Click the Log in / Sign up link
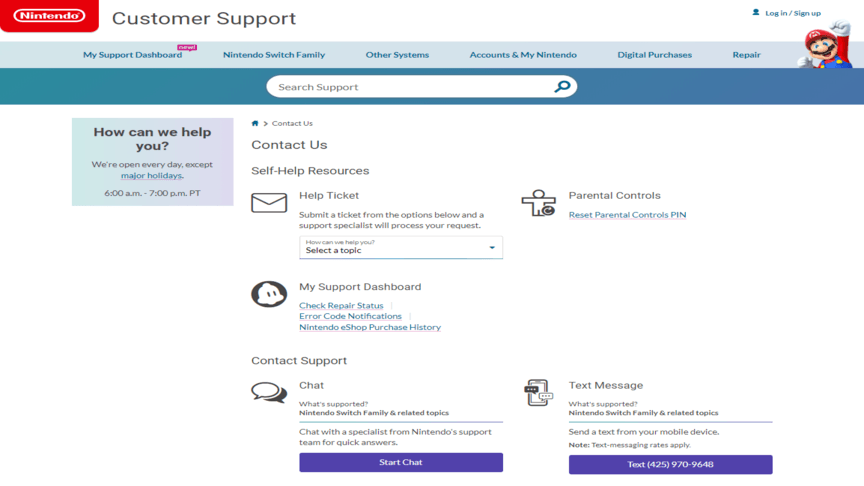The width and height of the screenshot is (864, 486). pyautogui.click(x=793, y=13)
